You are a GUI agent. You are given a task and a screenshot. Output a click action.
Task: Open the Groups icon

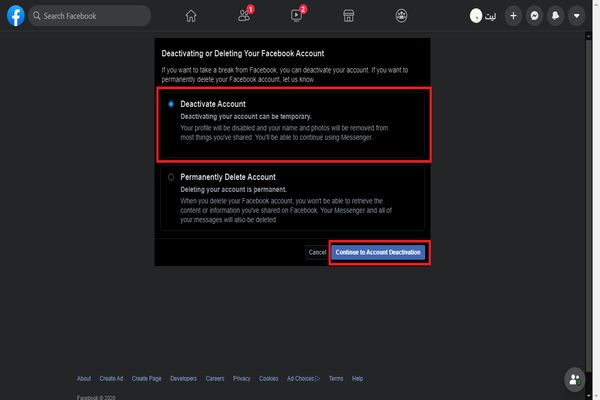coord(401,16)
